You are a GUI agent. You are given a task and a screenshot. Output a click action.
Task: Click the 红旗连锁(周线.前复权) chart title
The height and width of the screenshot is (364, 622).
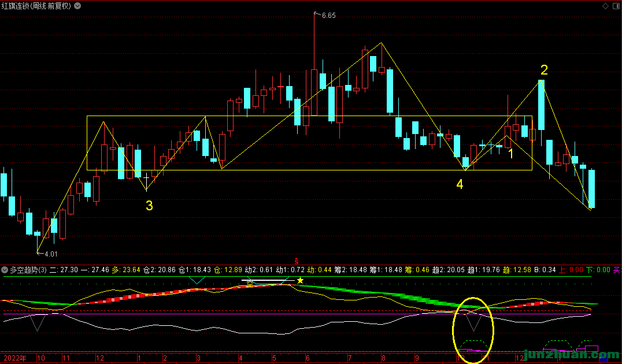(x=36, y=6)
